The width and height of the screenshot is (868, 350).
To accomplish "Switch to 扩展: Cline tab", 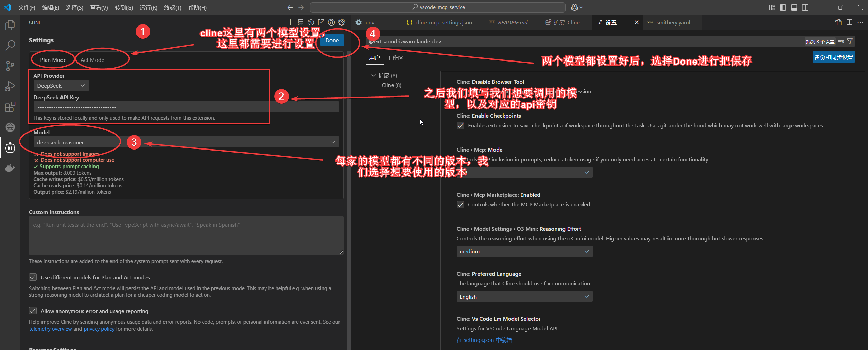I will (x=566, y=23).
